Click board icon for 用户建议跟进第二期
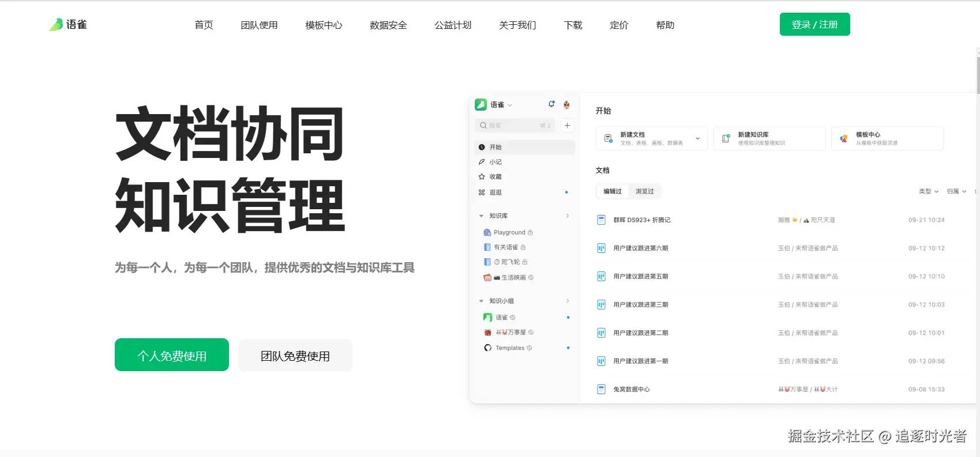This screenshot has width=980, height=457. coord(601,333)
